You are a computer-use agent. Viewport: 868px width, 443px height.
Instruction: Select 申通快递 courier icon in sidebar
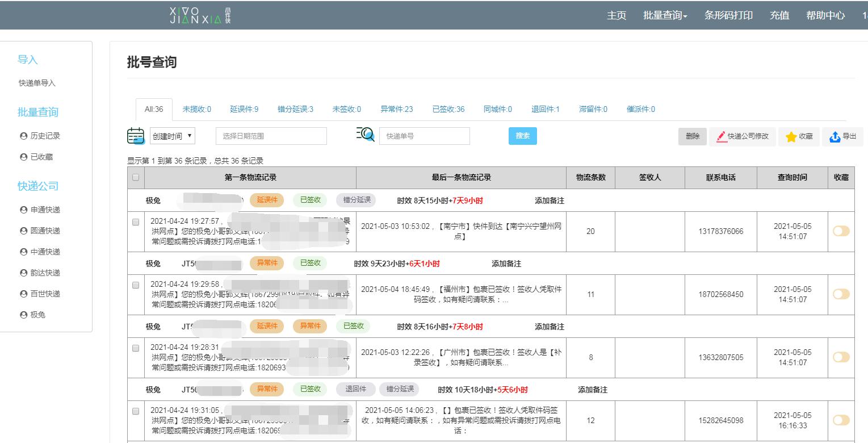23,210
